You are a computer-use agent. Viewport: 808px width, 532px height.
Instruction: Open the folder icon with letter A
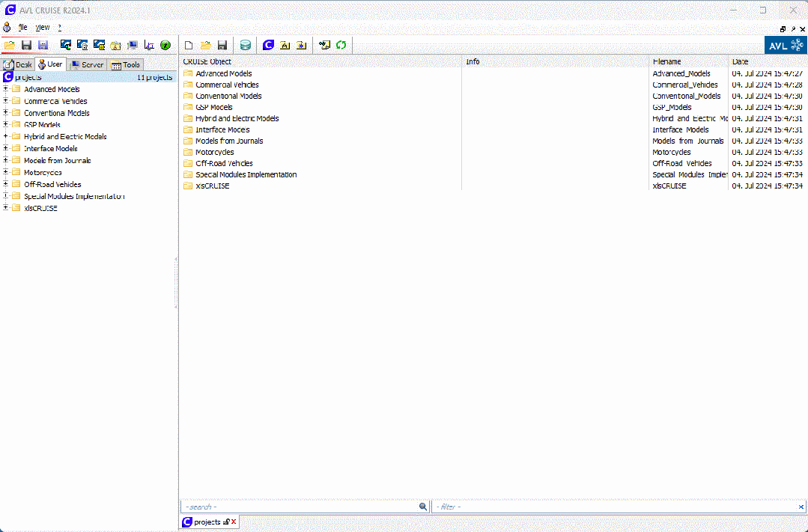[x=285, y=45]
